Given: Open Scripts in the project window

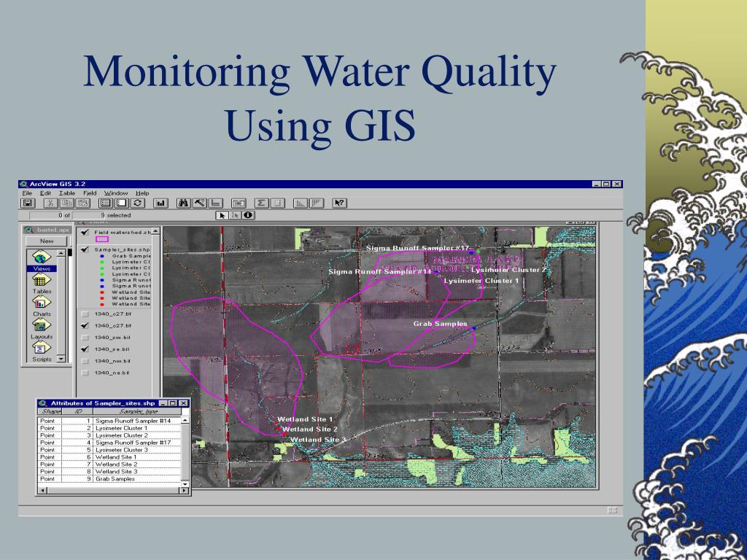Looking at the screenshot, I should 42,352.
